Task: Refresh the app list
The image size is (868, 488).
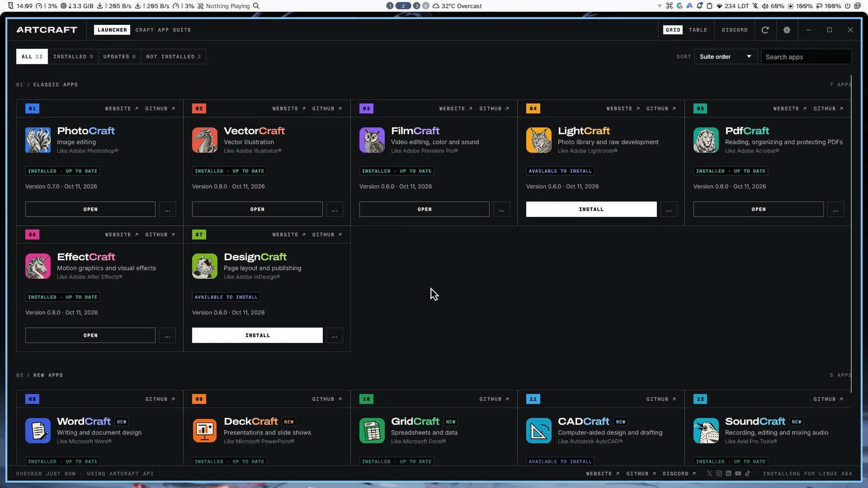Action: pos(765,30)
